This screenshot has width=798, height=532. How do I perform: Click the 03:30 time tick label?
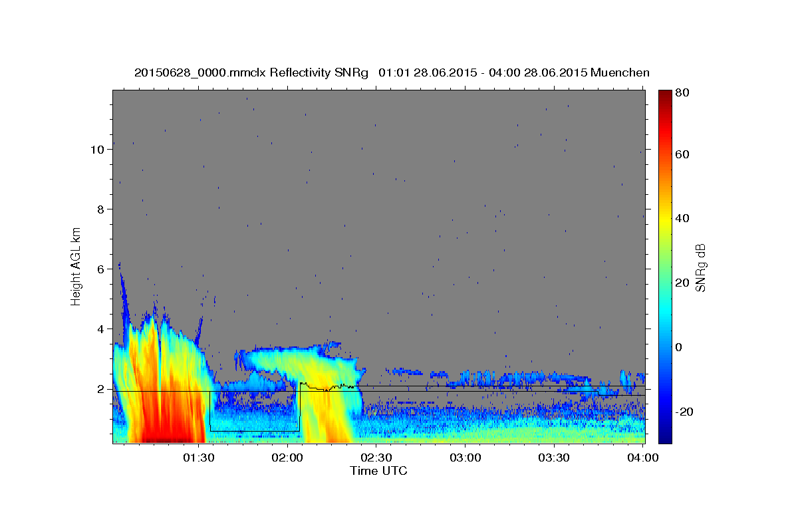pyautogui.click(x=553, y=458)
